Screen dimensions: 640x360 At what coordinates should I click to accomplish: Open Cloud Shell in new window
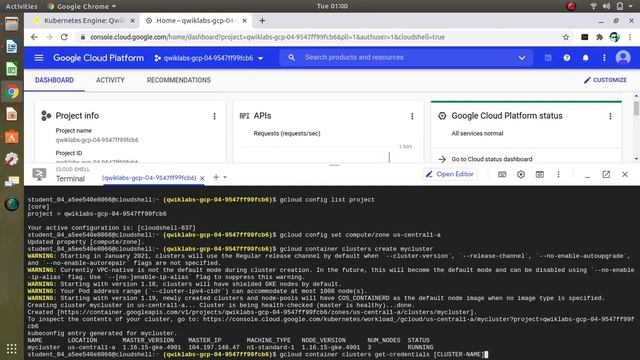point(606,174)
